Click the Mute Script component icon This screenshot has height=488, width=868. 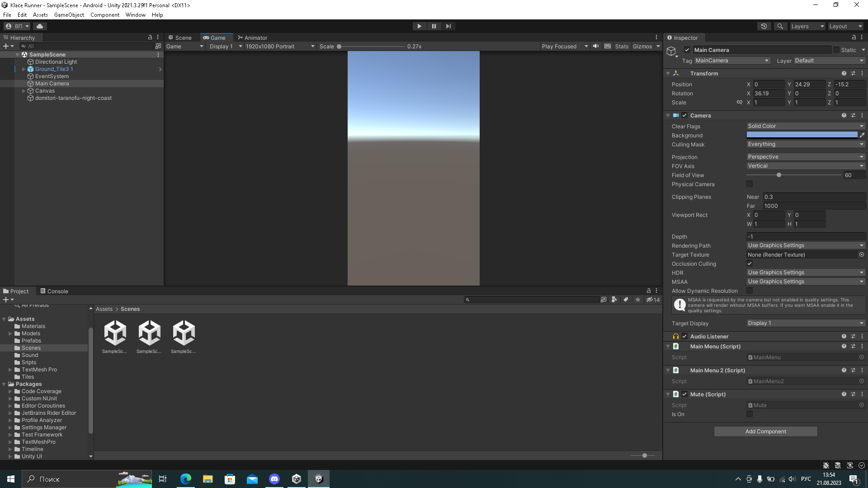pyautogui.click(x=675, y=393)
